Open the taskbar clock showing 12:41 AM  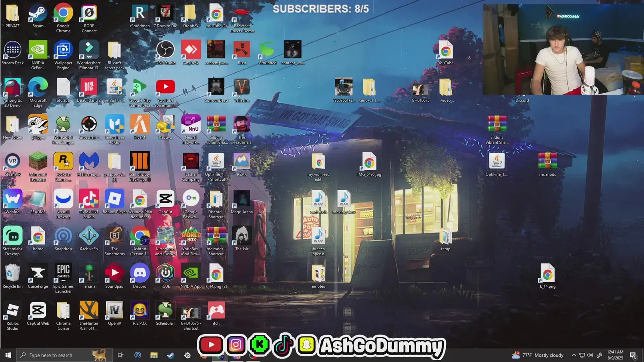(615, 355)
